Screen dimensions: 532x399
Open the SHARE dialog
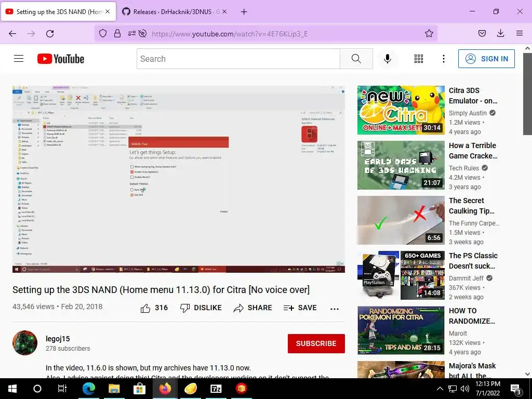[253, 308]
